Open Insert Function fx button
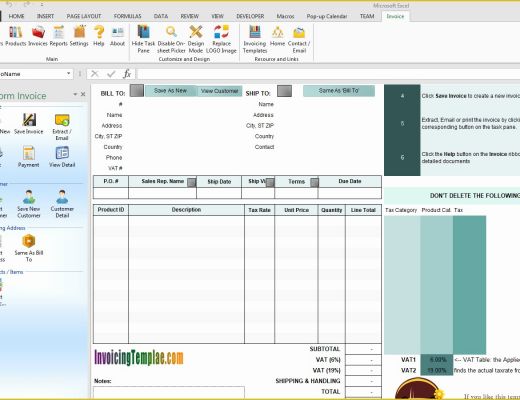520x400 pixels. point(127,74)
